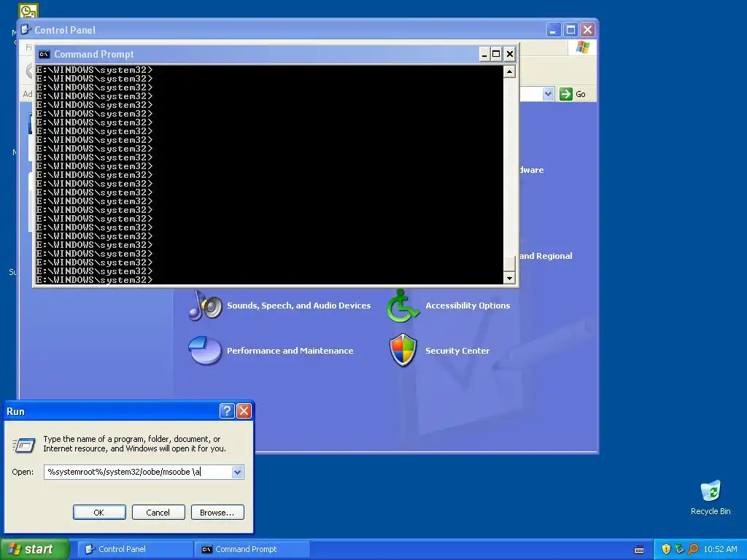Viewport: 747px width, 560px height.
Task: Minimize the Command Prompt window
Action: [x=484, y=54]
